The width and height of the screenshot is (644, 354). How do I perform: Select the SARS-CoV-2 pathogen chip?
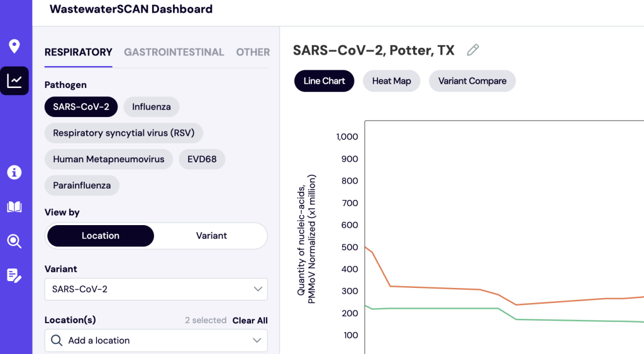point(81,107)
